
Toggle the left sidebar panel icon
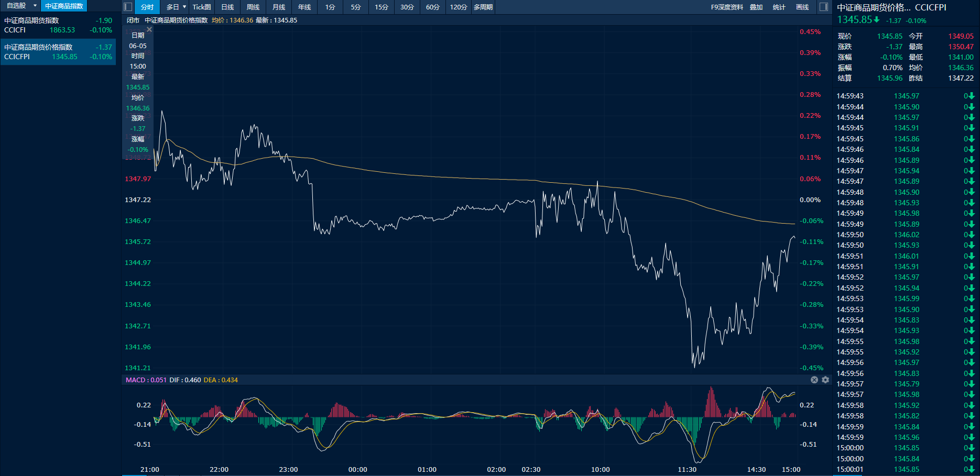[x=127, y=7]
